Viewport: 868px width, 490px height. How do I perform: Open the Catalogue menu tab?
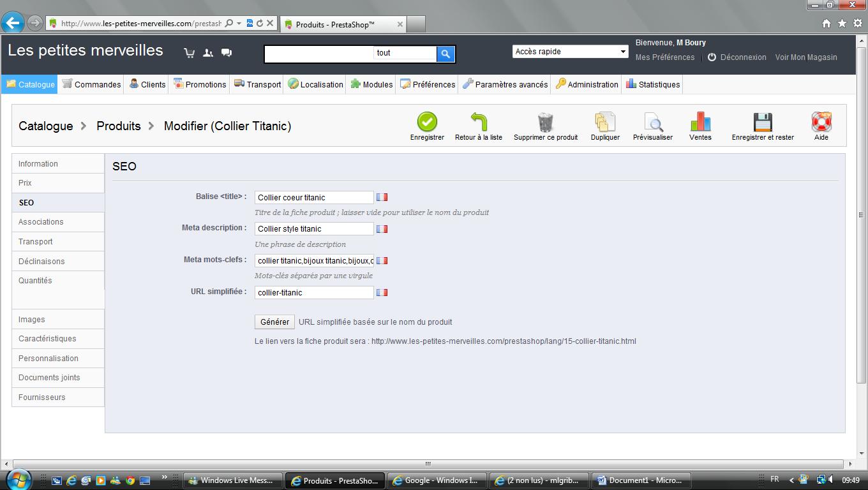[x=30, y=84]
